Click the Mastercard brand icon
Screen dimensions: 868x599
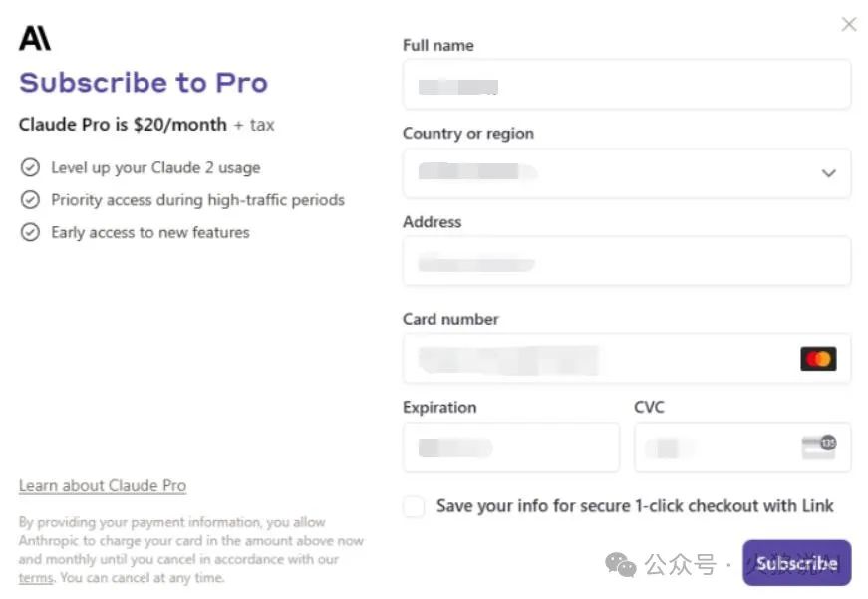(818, 359)
